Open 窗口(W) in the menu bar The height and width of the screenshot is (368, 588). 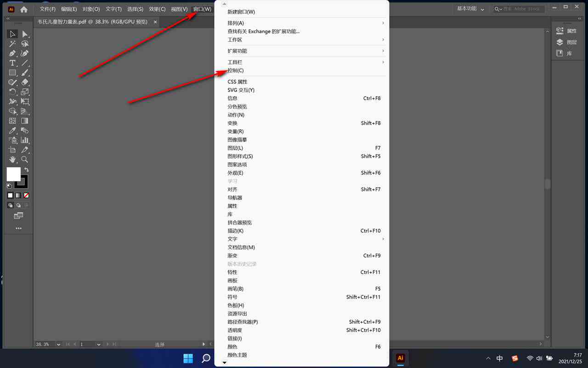pyautogui.click(x=202, y=9)
